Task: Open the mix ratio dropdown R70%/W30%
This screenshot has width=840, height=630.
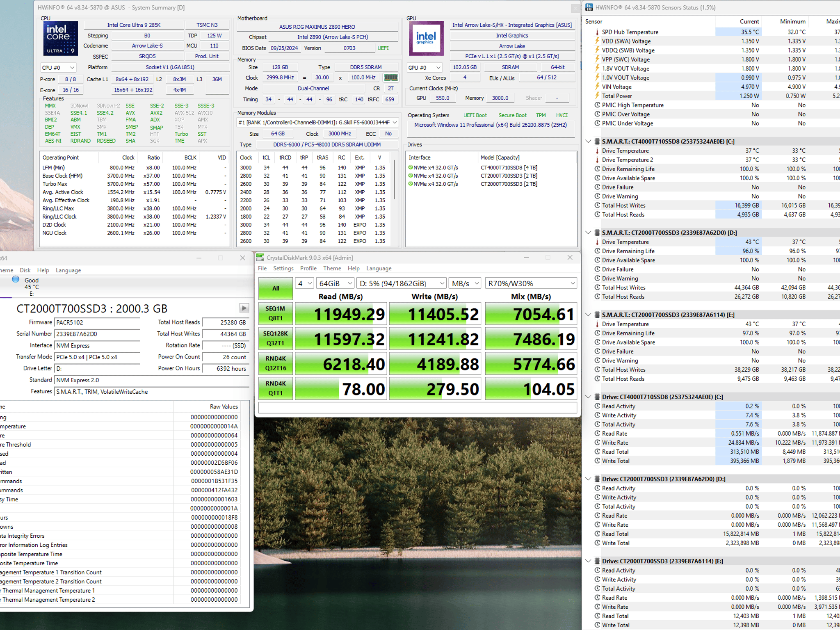Action: (531, 283)
